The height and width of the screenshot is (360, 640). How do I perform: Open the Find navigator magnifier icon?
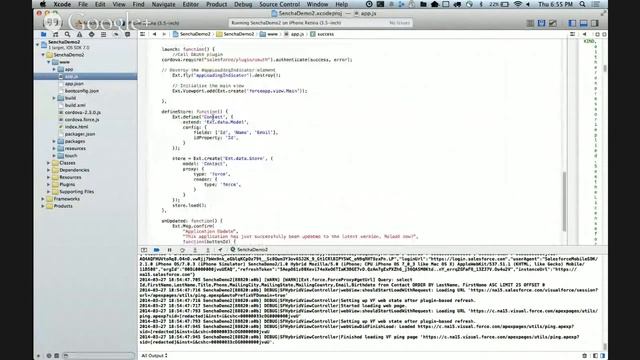(67, 34)
